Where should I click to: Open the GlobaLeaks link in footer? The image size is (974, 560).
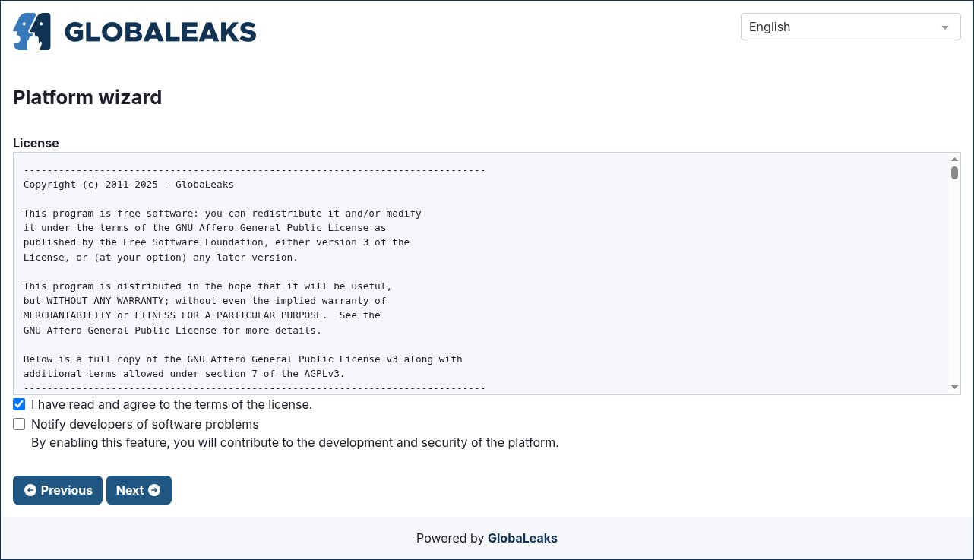point(523,538)
